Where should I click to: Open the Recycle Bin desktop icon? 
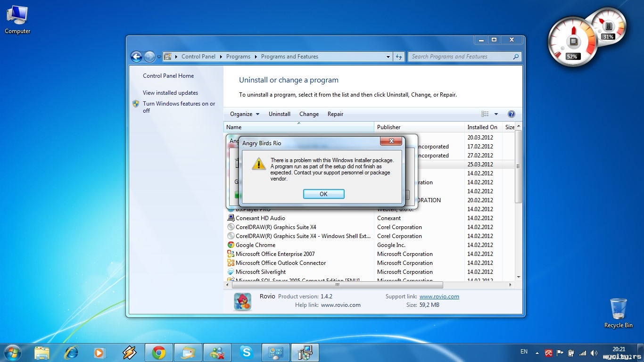618,313
